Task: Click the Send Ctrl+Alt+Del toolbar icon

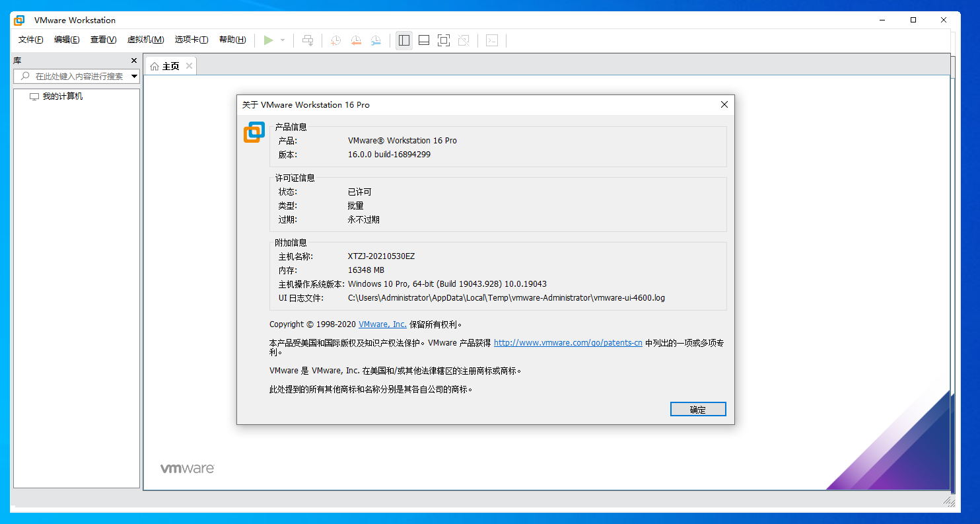Action: [308, 40]
